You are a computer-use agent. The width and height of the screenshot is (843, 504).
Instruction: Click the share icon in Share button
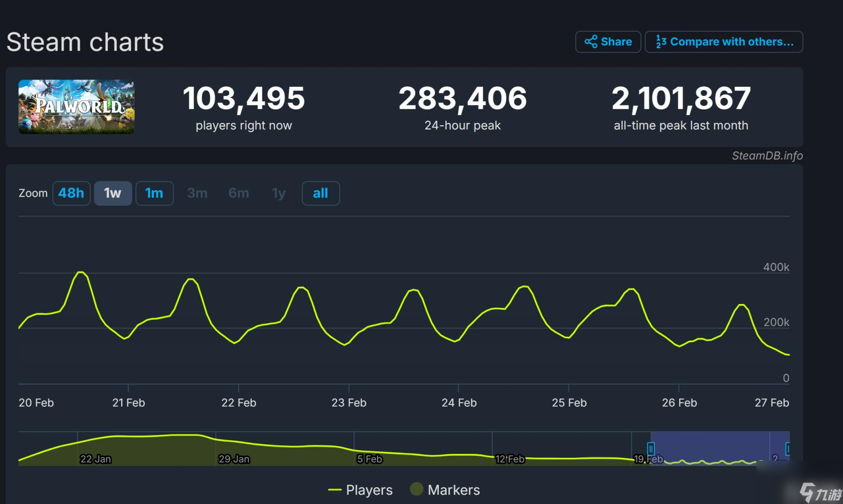click(591, 41)
